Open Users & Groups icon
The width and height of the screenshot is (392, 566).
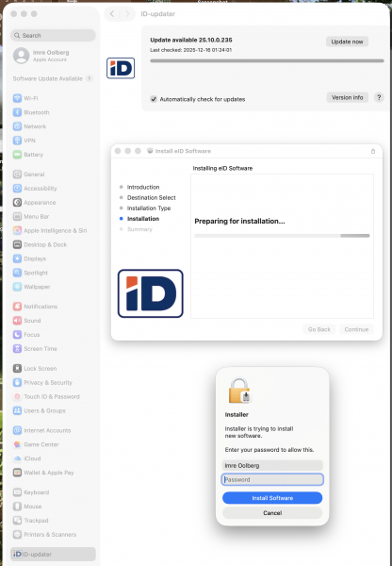[x=17, y=410]
